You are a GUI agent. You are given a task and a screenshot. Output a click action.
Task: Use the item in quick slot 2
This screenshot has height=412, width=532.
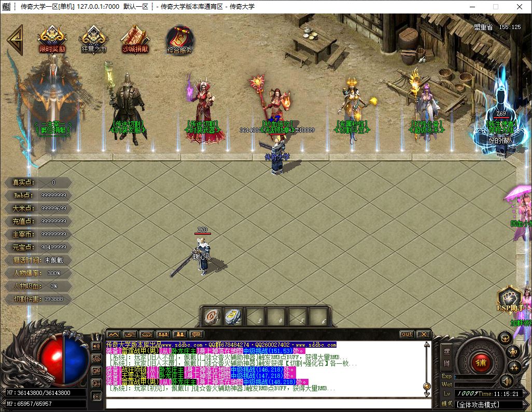[x=234, y=317]
